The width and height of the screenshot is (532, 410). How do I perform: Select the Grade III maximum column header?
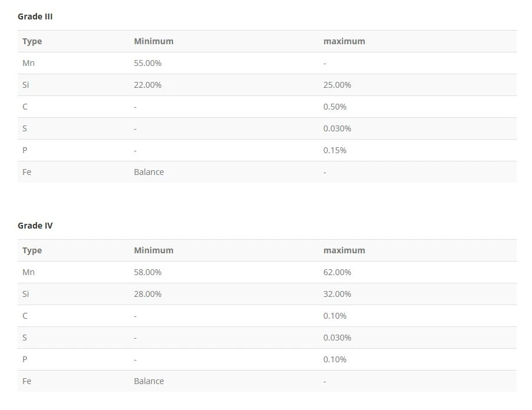click(x=344, y=41)
